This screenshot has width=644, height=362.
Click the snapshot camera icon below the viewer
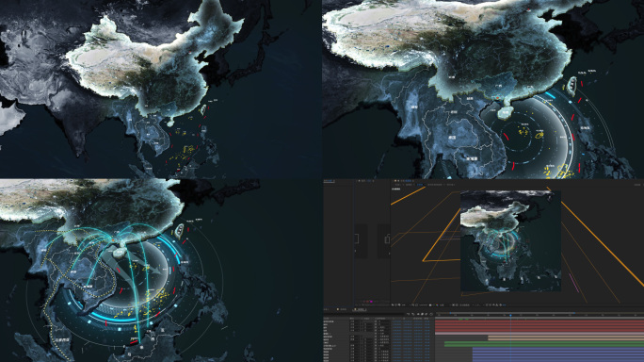tap(430, 305)
